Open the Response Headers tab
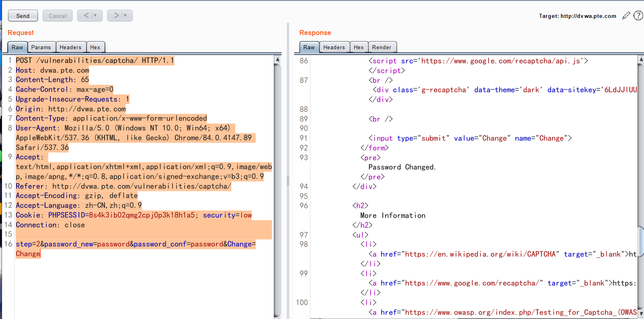This screenshot has height=319, width=644. coord(334,47)
